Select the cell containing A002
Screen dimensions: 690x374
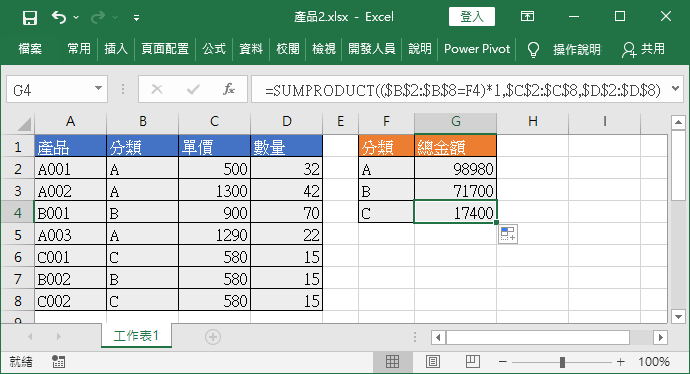[x=70, y=191]
